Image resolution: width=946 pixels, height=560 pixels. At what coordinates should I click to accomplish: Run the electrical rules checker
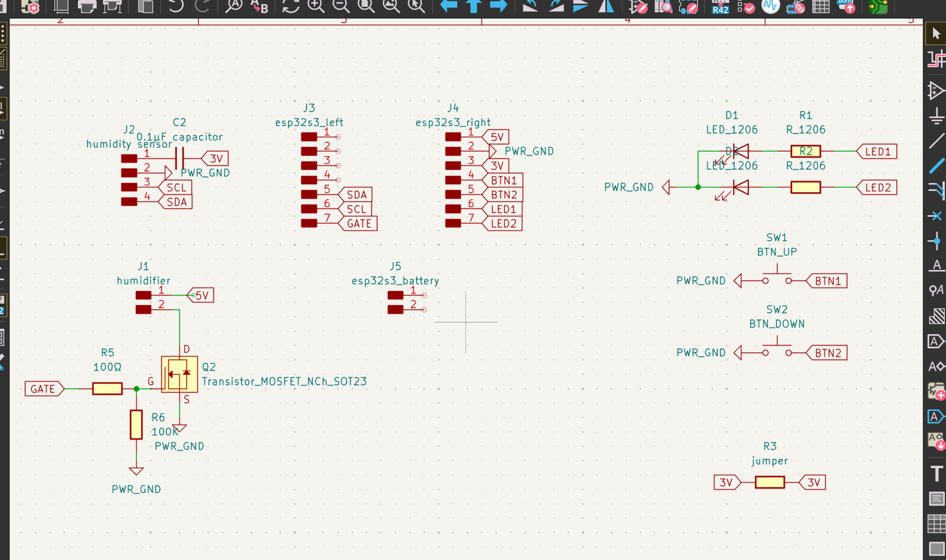point(746,7)
